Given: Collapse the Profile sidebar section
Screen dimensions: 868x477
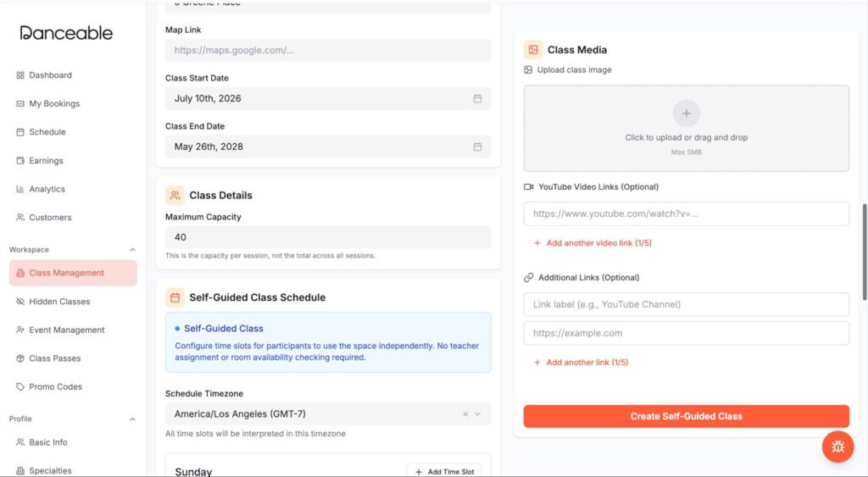Looking at the screenshot, I should 132,419.
